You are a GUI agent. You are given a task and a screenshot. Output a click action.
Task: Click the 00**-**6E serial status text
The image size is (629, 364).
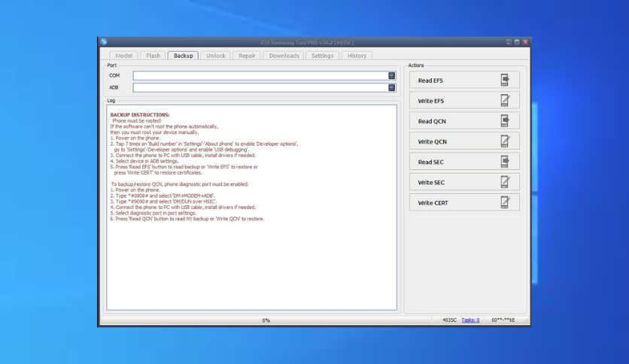[x=503, y=320]
